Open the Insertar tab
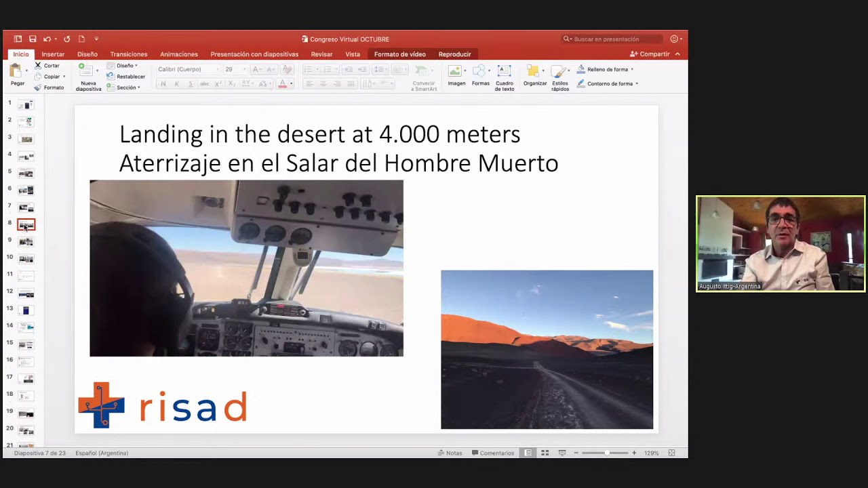Viewport: 868px width, 488px height. point(53,54)
